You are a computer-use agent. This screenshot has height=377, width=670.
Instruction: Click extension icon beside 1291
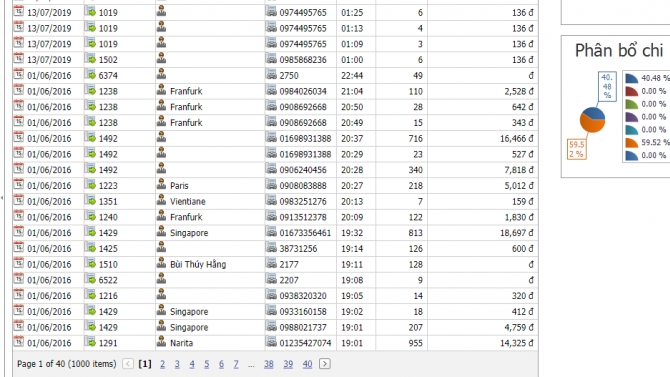point(90,342)
